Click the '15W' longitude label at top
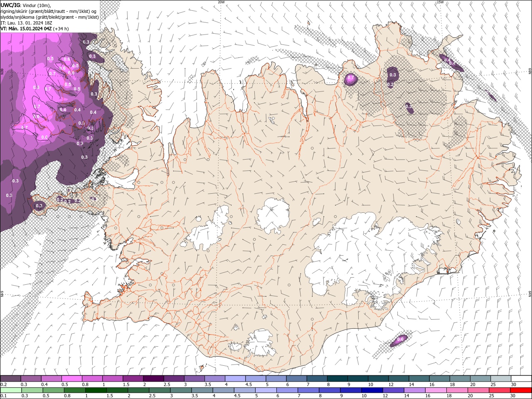532x399 pixels. [440, 2]
